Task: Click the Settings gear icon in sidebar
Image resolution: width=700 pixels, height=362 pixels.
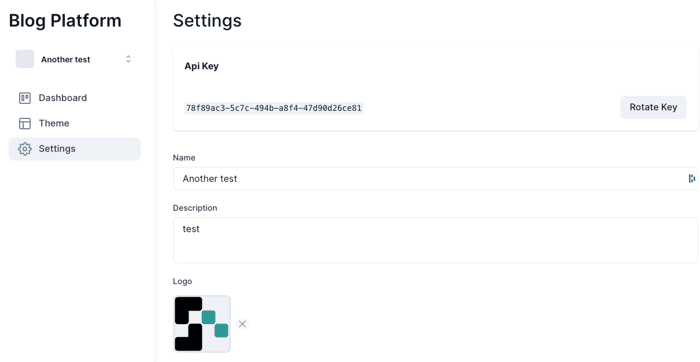Action: pyautogui.click(x=25, y=149)
